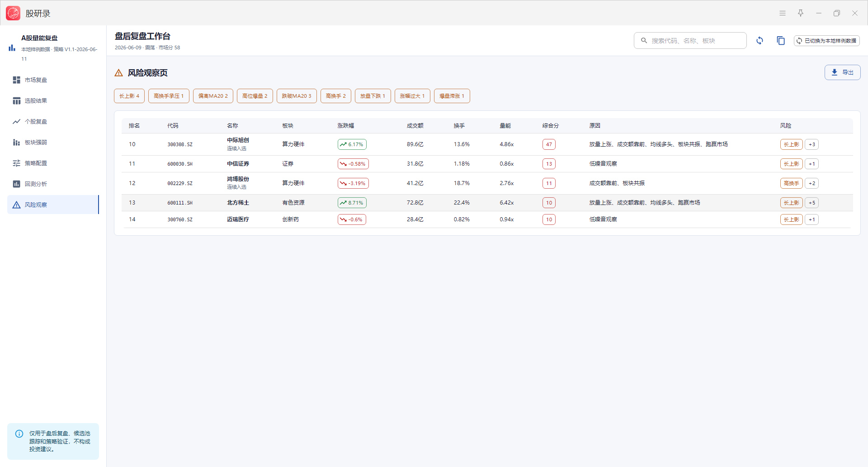Expand +1 risk tags for 中信证券
Image resolution: width=868 pixels, height=467 pixels.
[x=812, y=164]
